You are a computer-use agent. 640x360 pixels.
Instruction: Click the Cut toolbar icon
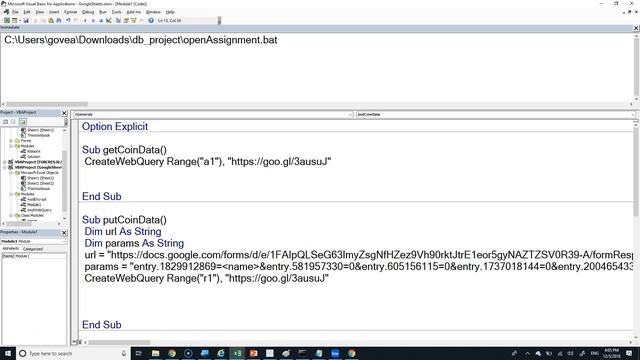point(35,20)
